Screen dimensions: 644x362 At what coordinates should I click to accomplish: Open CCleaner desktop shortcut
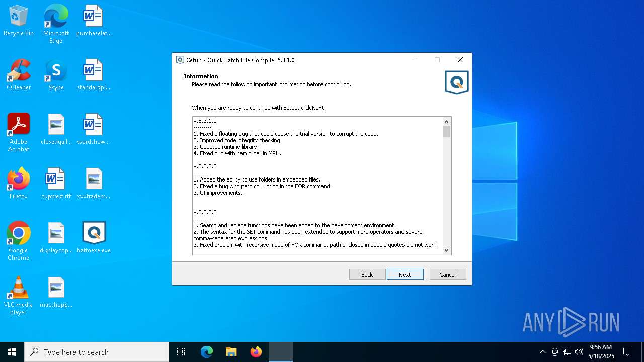[x=19, y=75]
